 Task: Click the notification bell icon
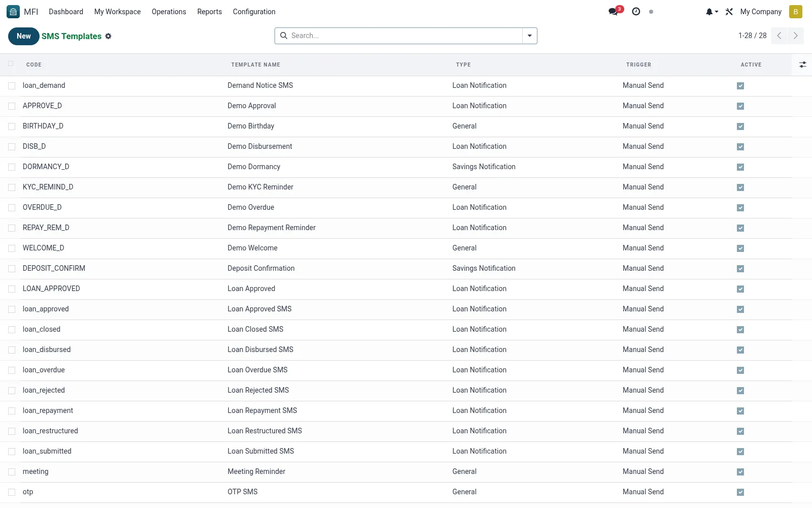point(712,12)
